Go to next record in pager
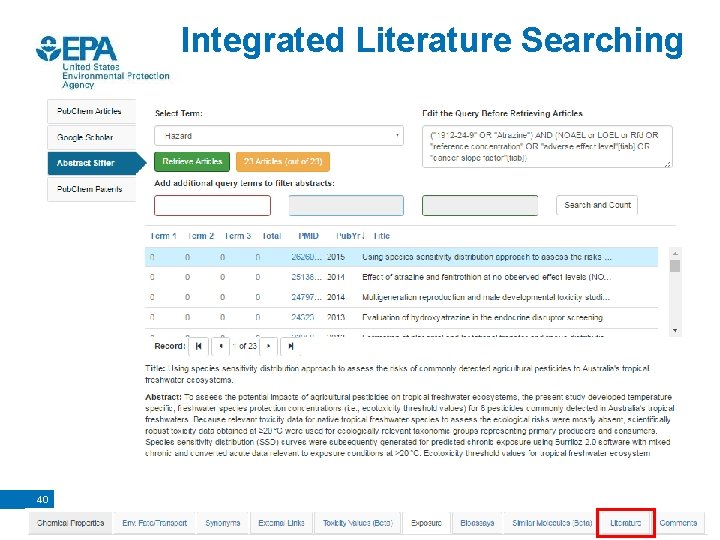The image size is (720, 540). click(x=269, y=346)
